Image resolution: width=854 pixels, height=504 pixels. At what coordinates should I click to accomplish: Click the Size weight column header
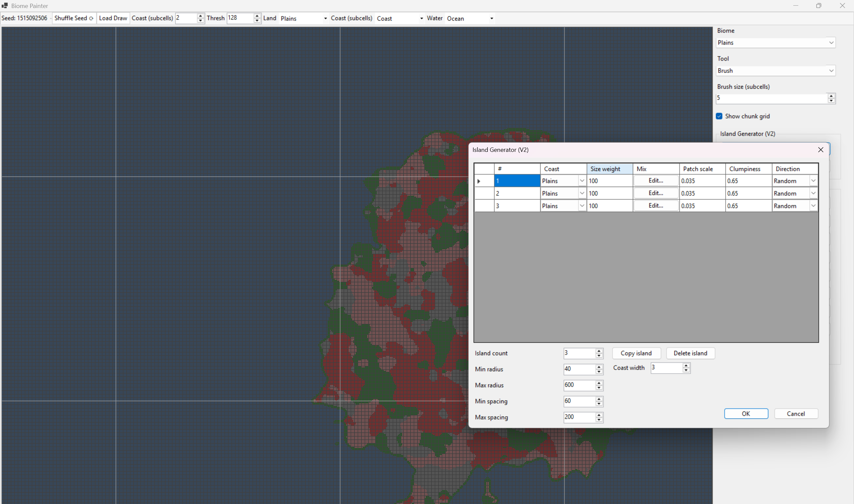coord(609,169)
